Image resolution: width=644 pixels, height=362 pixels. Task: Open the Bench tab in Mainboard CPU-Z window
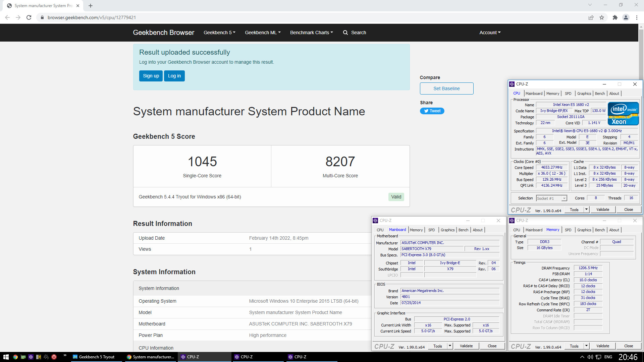464,230
